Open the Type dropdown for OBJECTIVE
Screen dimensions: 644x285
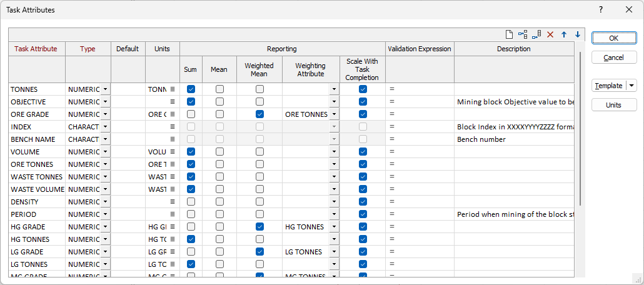[x=105, y=102]
